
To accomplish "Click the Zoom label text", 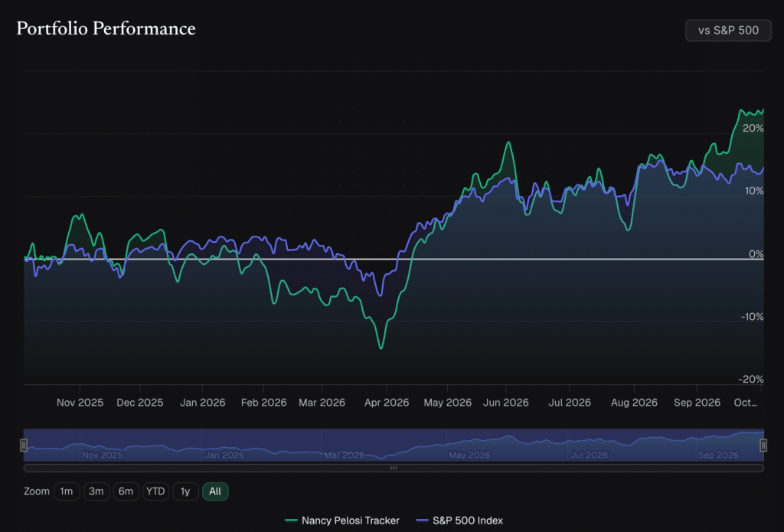I will click(x=37, y=491).
